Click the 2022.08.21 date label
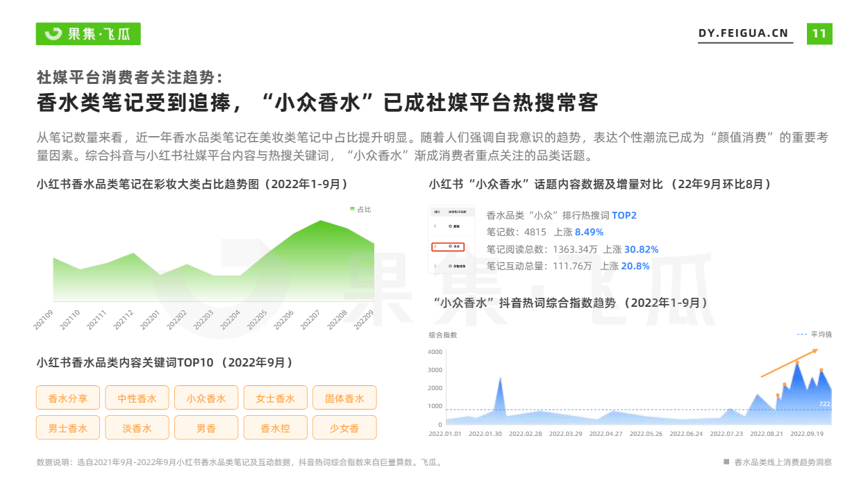This screenshot has width=868, height=488. pyautogui.click(x=767, y=433)
